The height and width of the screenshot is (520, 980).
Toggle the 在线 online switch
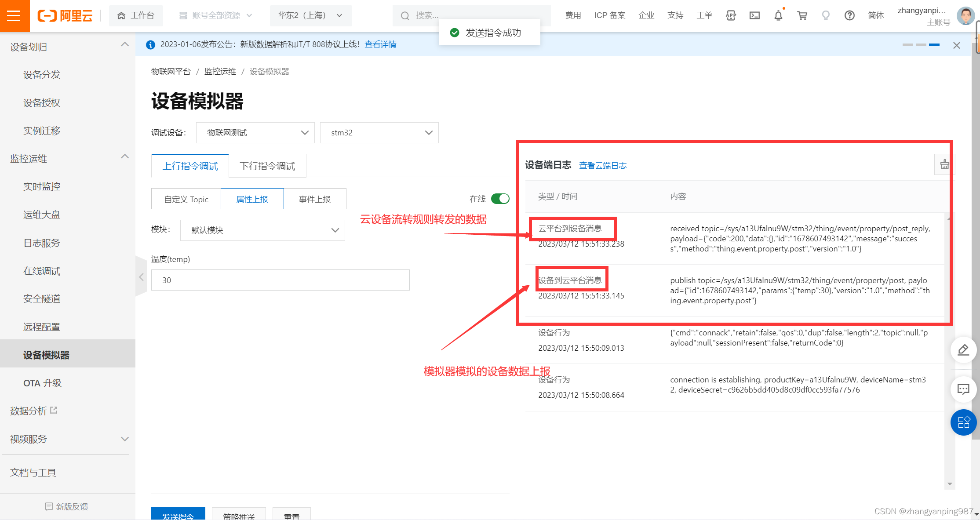pyautogui.click(x=500, y=199)
